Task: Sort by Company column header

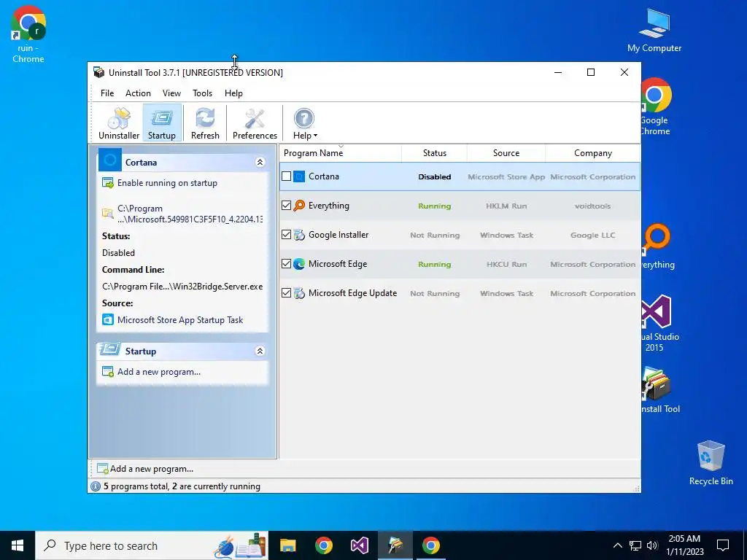Action: [x=592, y=153]
